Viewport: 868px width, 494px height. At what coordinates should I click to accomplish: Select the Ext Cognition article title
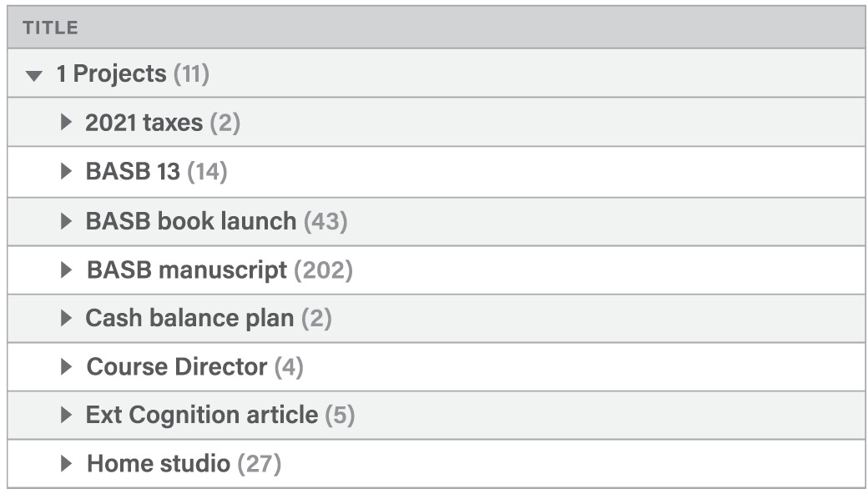201,415
